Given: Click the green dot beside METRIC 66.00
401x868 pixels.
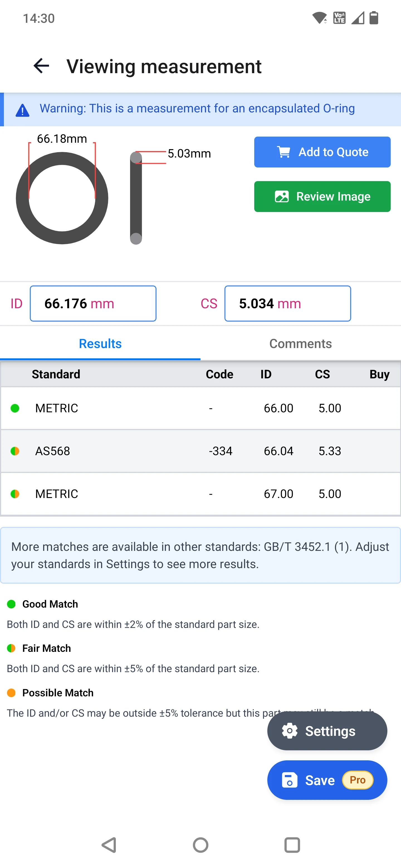Looking at the screenshot, I should [x=15, y=408].
